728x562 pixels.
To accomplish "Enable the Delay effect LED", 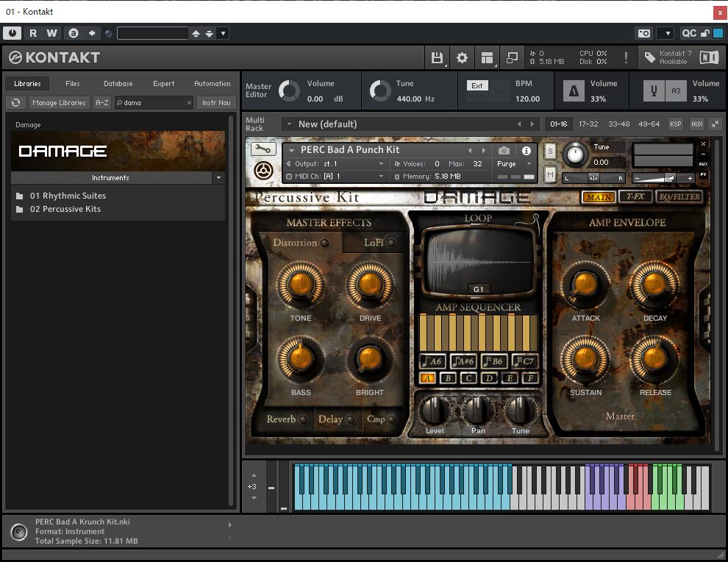I will coord(351,419).
